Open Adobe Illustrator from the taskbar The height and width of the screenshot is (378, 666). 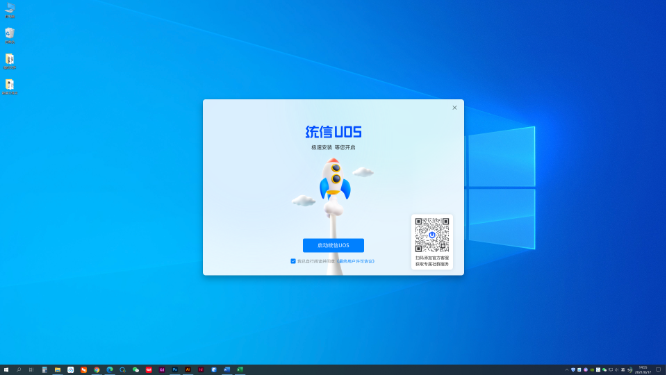pos(188,370)
